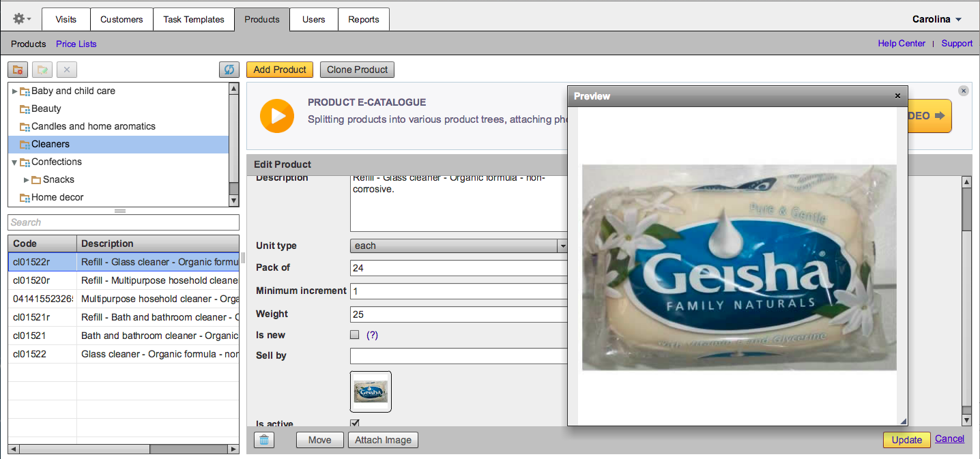Viewport: 980px width, 459px height.
Task: Click the Geisha soap image thumbnail
Action: point(371,391)
